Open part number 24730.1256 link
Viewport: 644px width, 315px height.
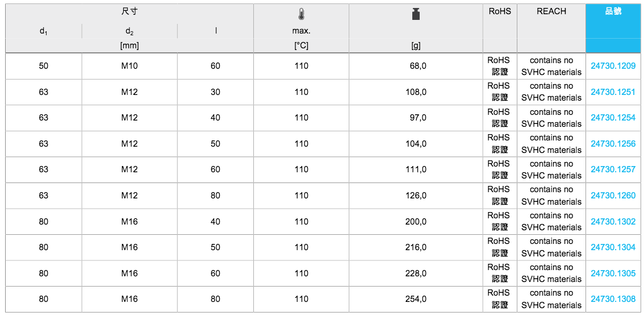click(613, 144)
